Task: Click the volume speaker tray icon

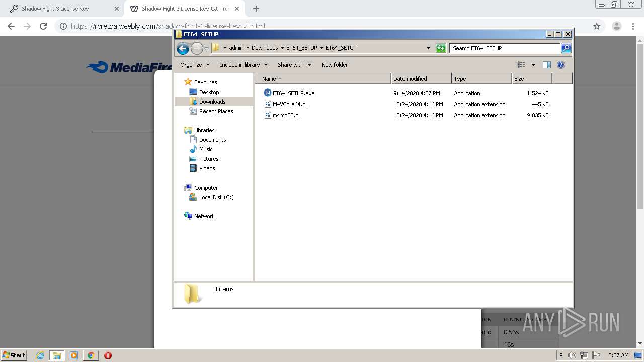Action: pos(572,355)
